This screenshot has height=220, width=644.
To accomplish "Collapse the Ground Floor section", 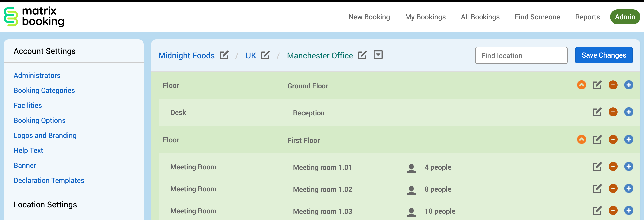I will (x=581, y=85).
